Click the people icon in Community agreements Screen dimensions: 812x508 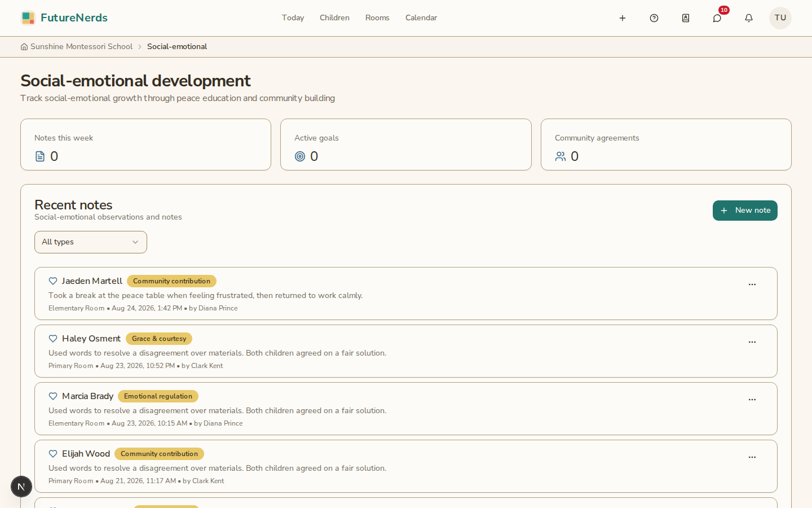(561, 156)
